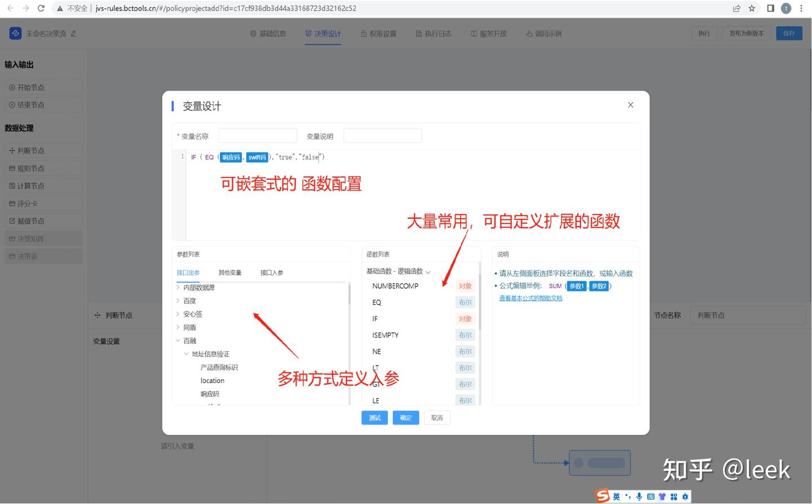Click the 变量名称 input field

tap(257, 135)
